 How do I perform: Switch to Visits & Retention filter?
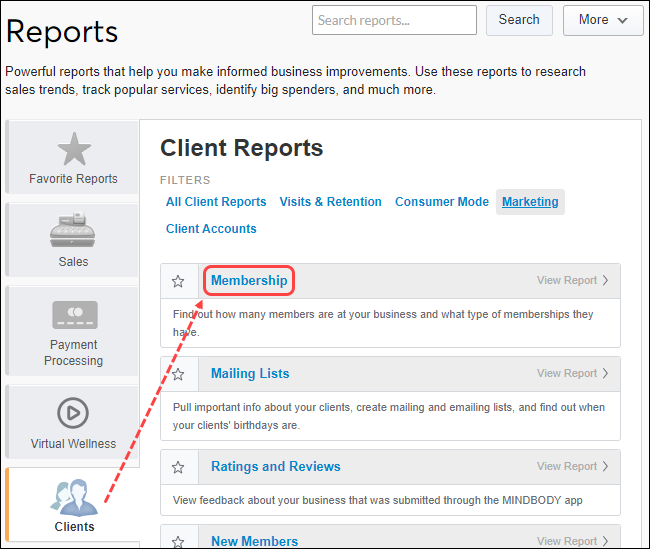[330, 202]
